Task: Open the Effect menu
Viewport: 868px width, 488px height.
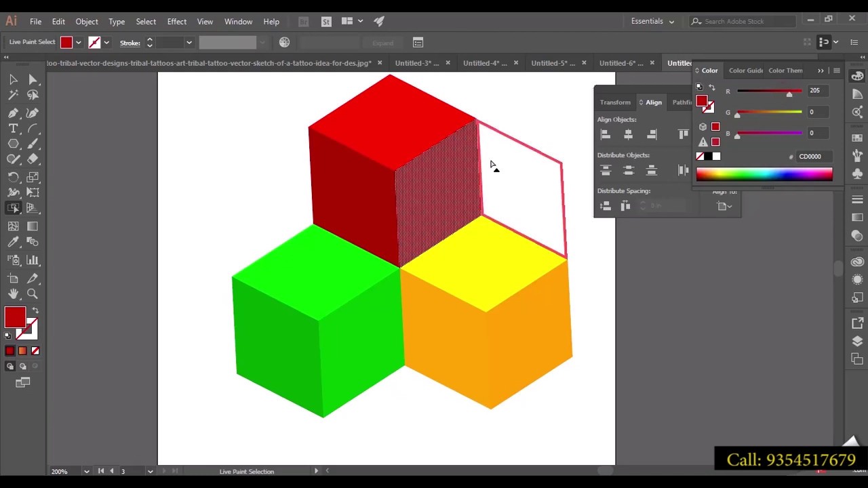Action: pyautogui.click(x=177, y=22)
